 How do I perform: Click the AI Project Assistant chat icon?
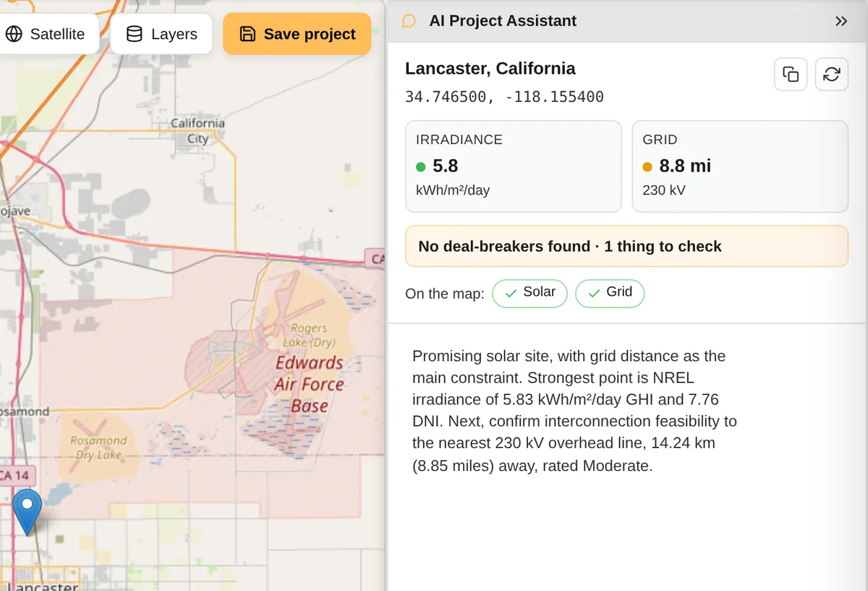click(x=409, y=21)
